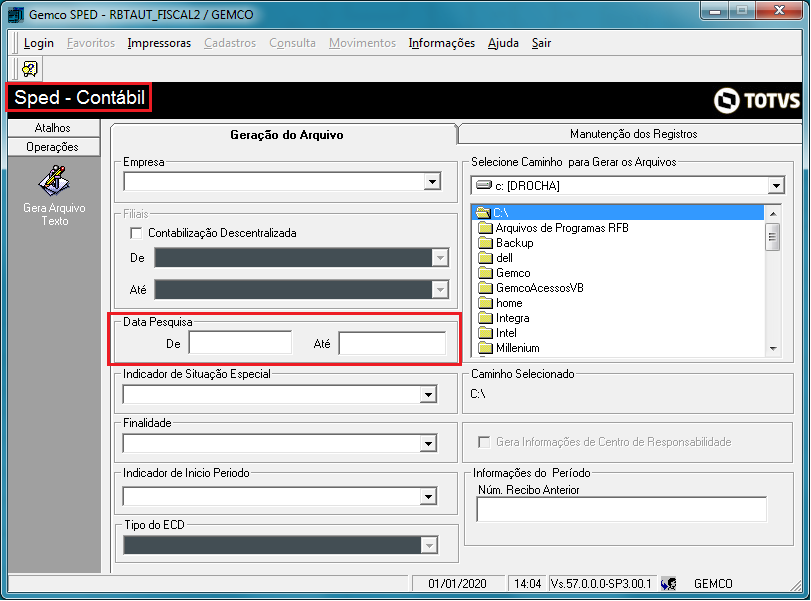Image resolution: width=811 pixels, height=601 pixels.
Task: Open the drive selector c: [DROCHA] dropdown
Action: pyautogui.click(x=776, y=186)
